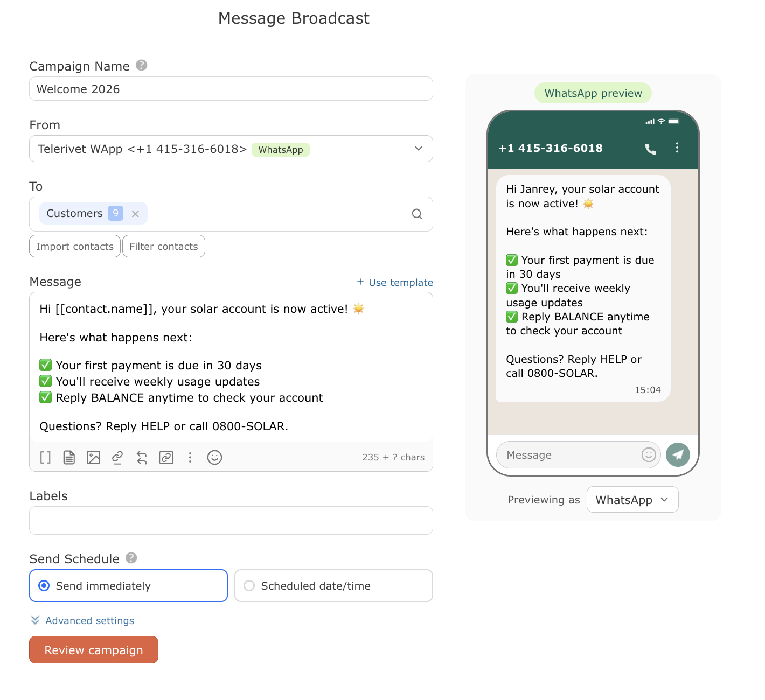
Task: Open more message options (three dots)
Action: pos(190,457)
